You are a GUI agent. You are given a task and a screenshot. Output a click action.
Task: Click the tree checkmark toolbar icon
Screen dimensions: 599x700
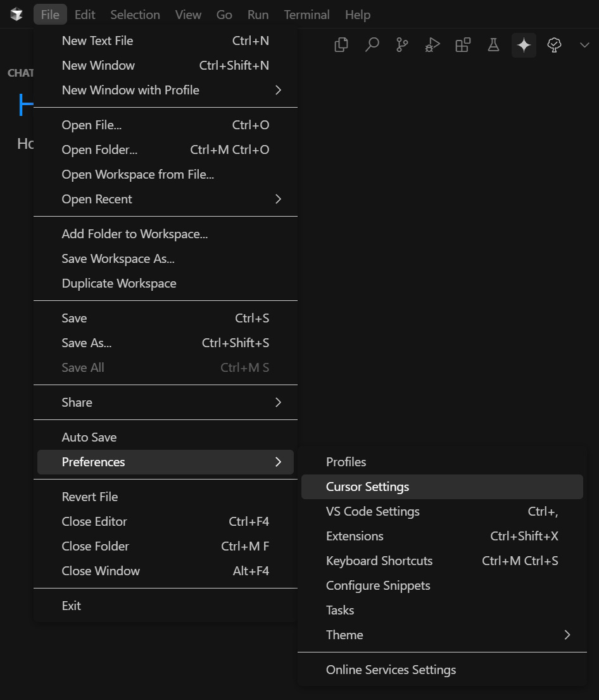[554, 45]
